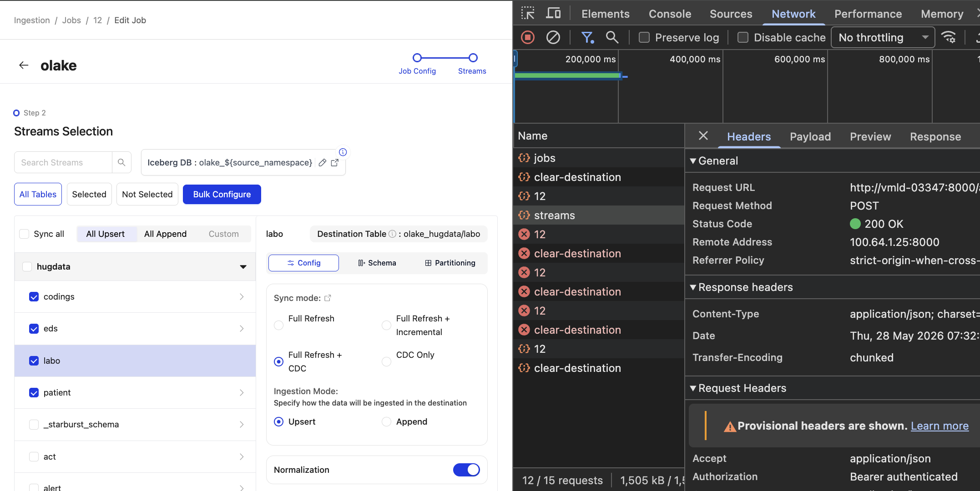The width and height of the screenshot is (980, 491).
Task: Select Full Refresh + Incremental radio
Action: pyautogui.click(x=386, y=325)
